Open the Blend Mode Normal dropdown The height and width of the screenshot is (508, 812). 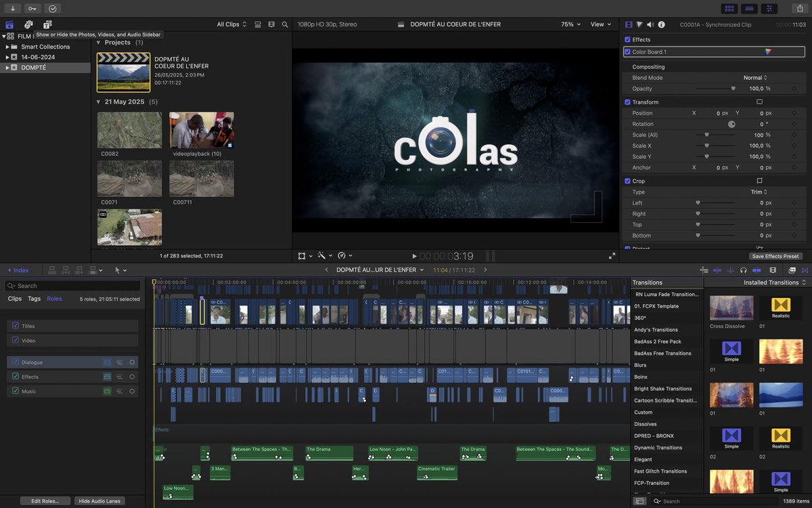pyautogui.click(x=757, y=78)
